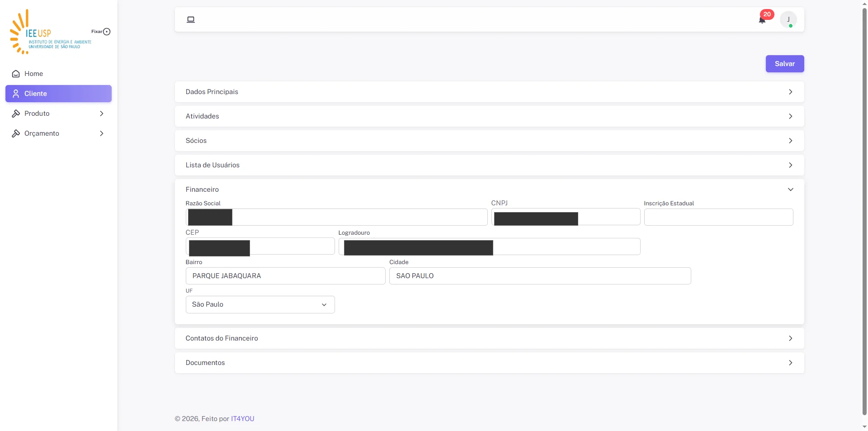Screen dimensions: 868x431
Task: Expand the Atividades section
Action: pos(489,116)
